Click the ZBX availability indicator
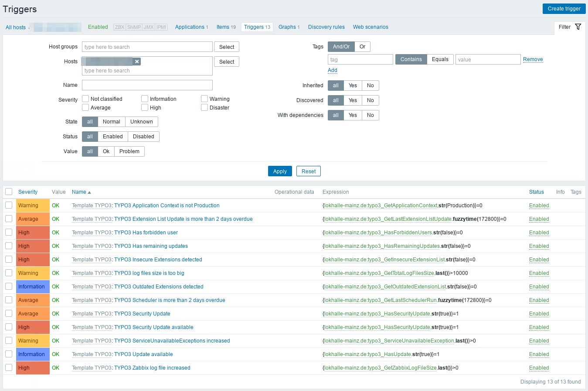The height and width of the screenshot is (391, 588). click(x=119, y=27)
